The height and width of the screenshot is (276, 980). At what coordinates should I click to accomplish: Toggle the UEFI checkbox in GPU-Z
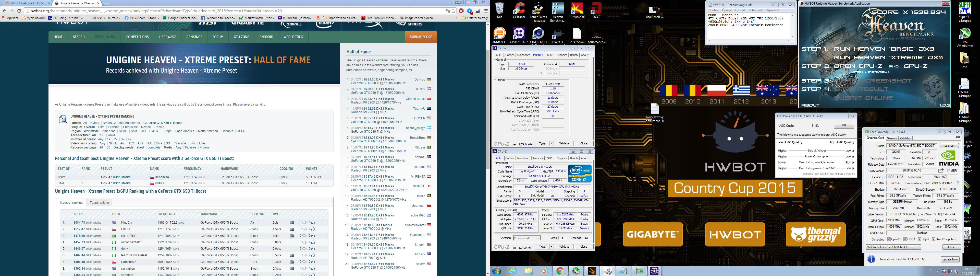949,171
